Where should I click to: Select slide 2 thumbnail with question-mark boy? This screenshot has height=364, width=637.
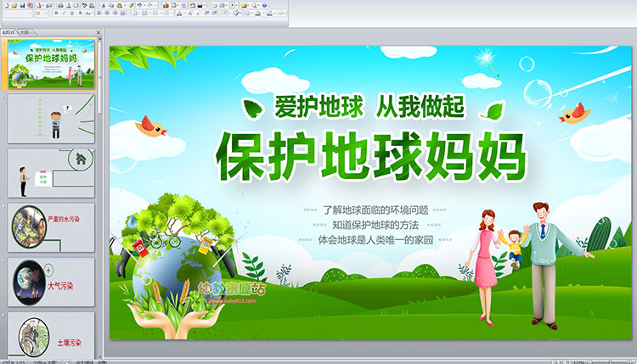pyautogui.click(x=51, y=119)
